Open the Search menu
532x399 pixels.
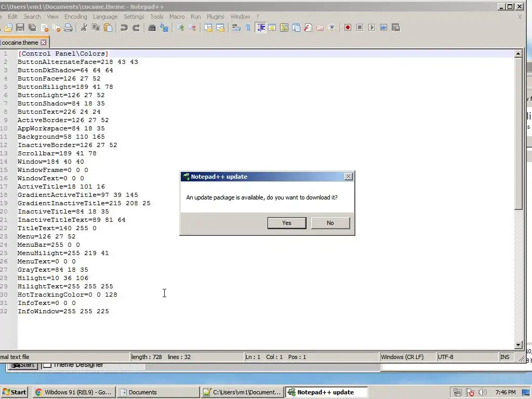(x=32, y=17)
